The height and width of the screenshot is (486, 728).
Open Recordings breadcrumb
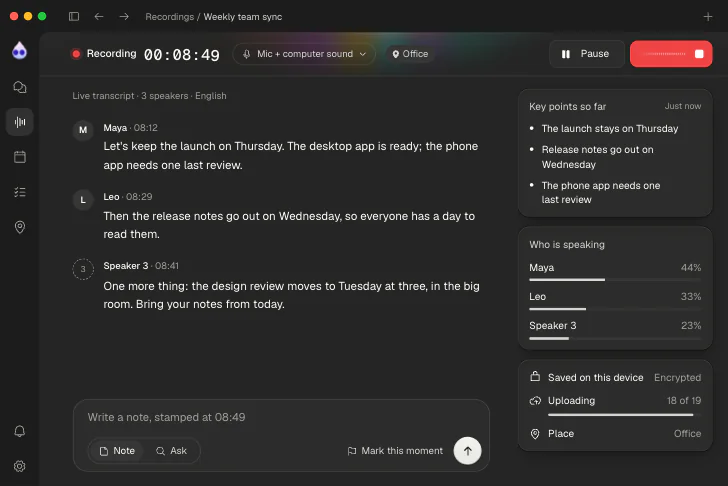[x=169, y=17]
